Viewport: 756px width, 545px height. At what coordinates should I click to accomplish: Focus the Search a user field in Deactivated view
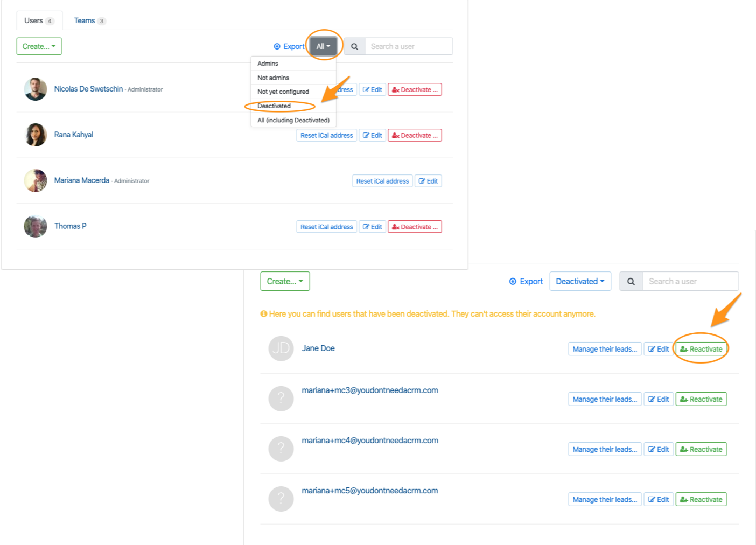click(690, 282)
